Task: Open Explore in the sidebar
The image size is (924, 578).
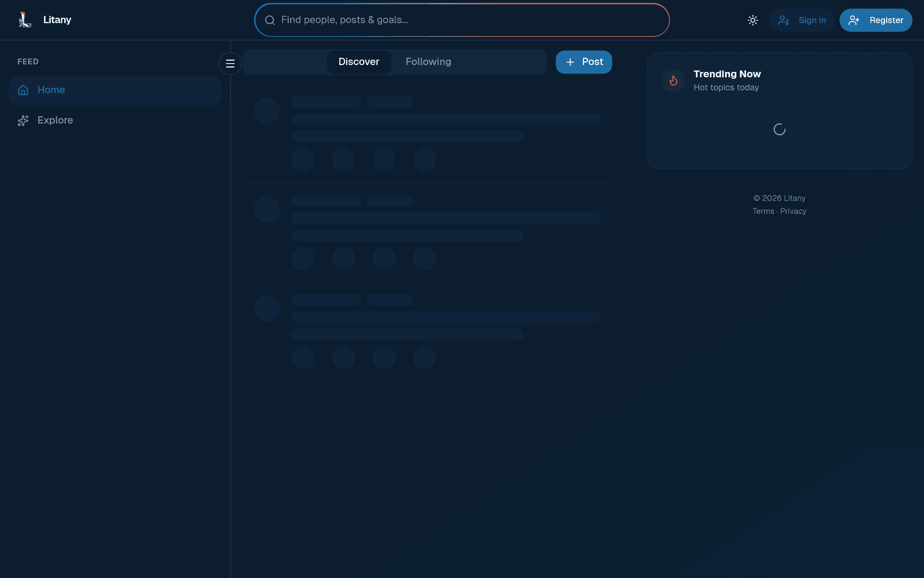Action: click(x=115, y=120)
